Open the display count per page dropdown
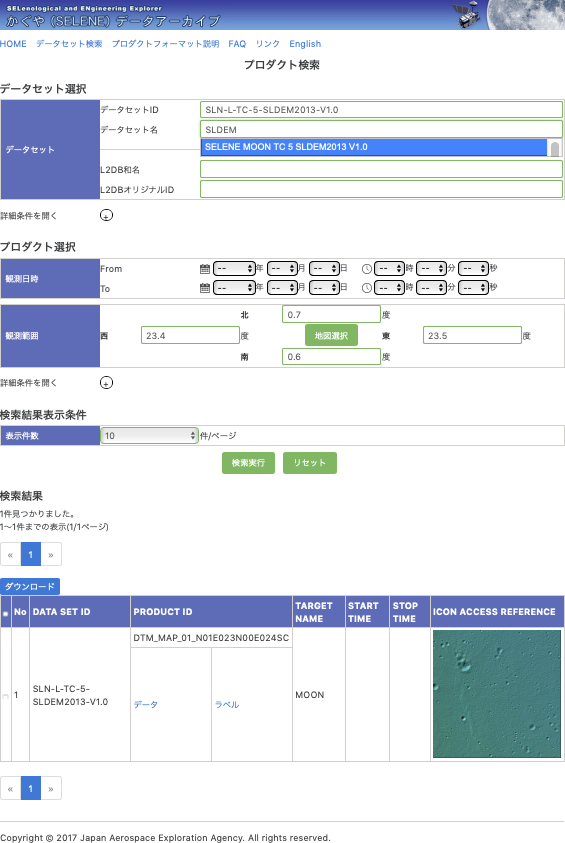 click(x=149, y=435)
